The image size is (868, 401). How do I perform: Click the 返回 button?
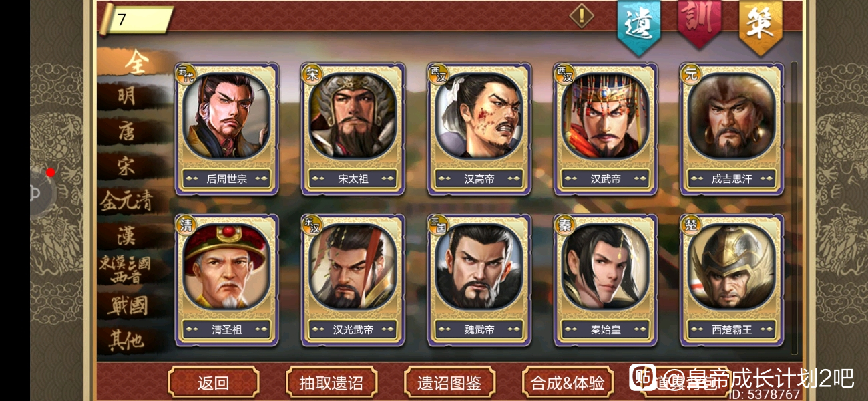click(x=213, y=382)
